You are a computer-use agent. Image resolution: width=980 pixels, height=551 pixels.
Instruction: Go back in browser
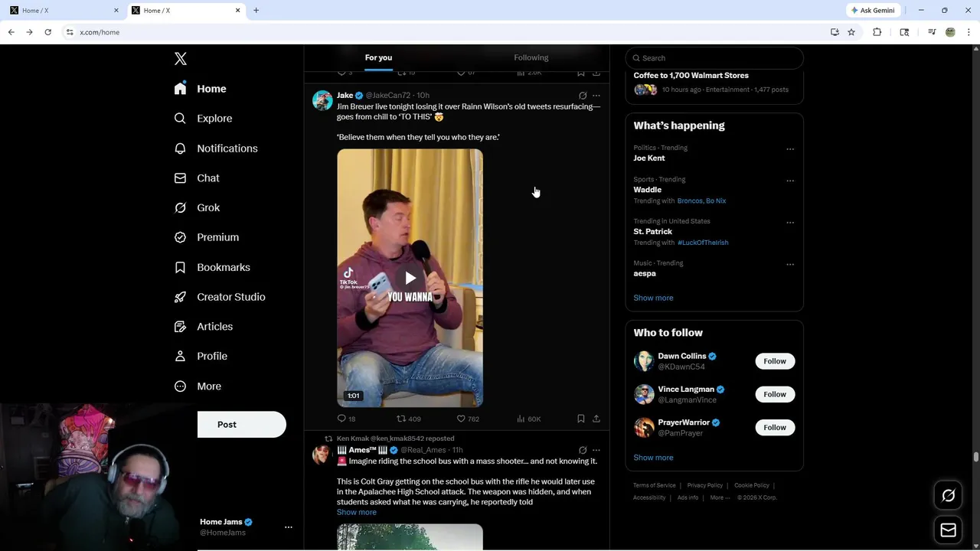pos(11,32)
